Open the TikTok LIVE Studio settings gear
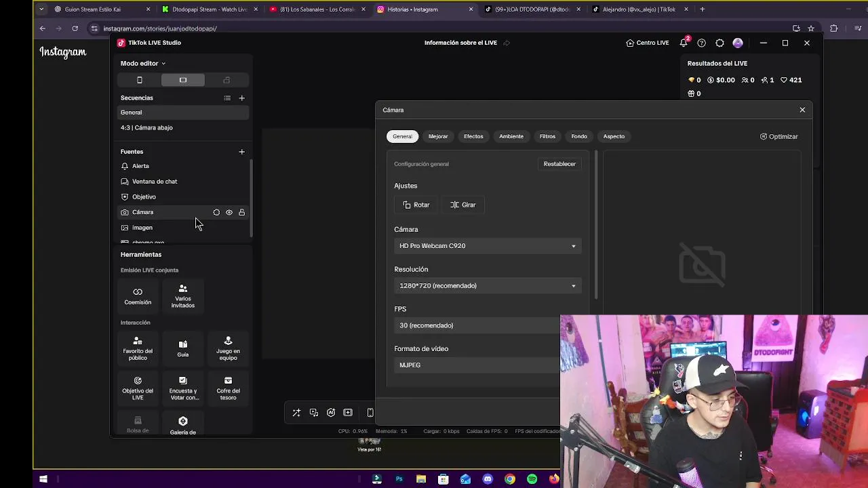Image resolution: width=868 pixels, height=488 pixels. point(719,43)
